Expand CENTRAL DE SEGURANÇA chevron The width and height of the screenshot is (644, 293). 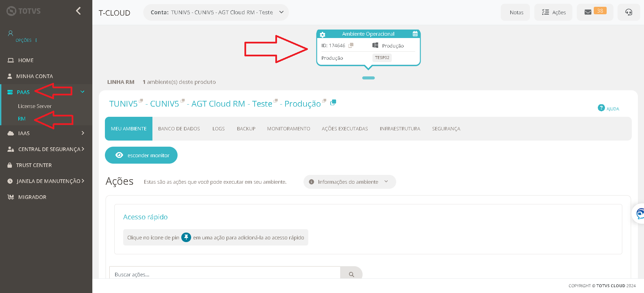point(83,149)
